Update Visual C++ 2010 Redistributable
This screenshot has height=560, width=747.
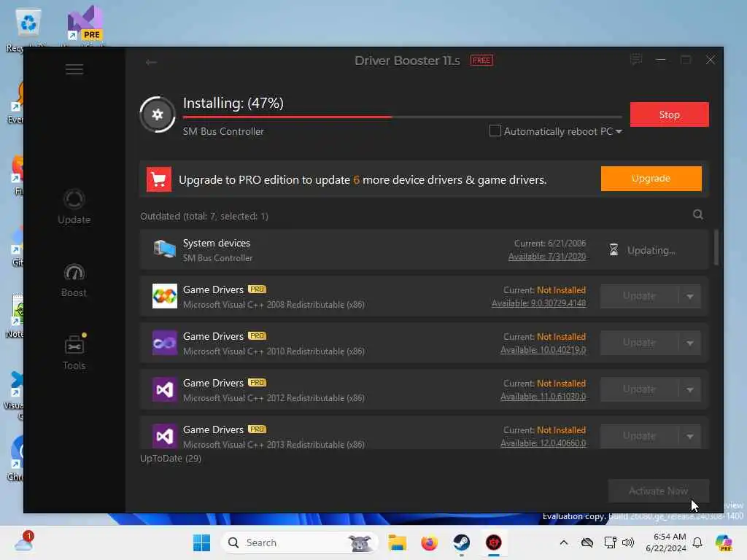pyautogui.click(x=639, y=343)
